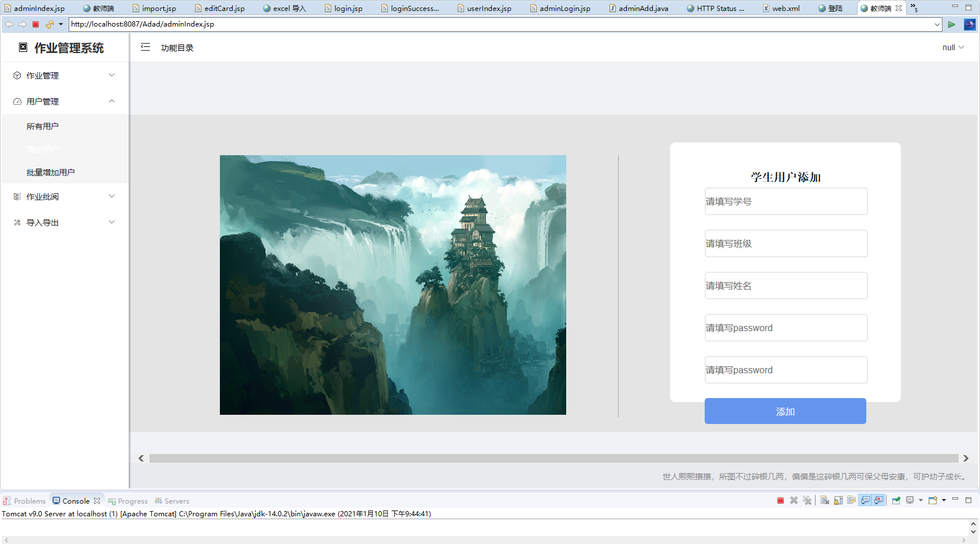The image size is (980, 544).
Task: Click the 请填写班级 input field
Action: click(786, 243)
